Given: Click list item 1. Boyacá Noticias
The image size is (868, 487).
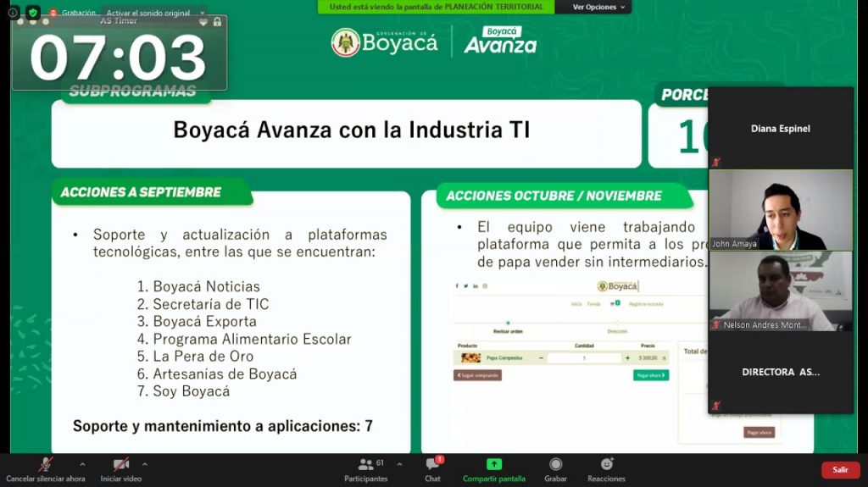Looking at the screenshot, I should pyautogui.click(x=198, y=286).
